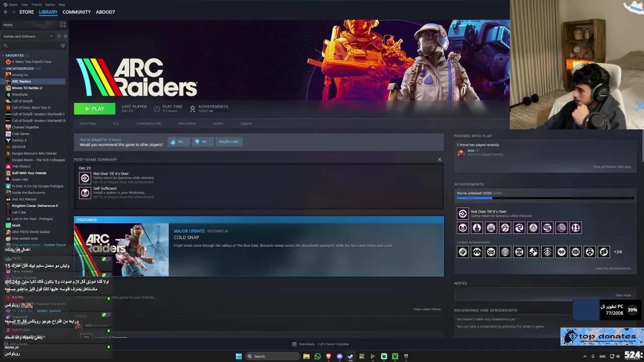
Task: Select Kingdom Come: Deliverance II in the library
Action: [35, 206]
